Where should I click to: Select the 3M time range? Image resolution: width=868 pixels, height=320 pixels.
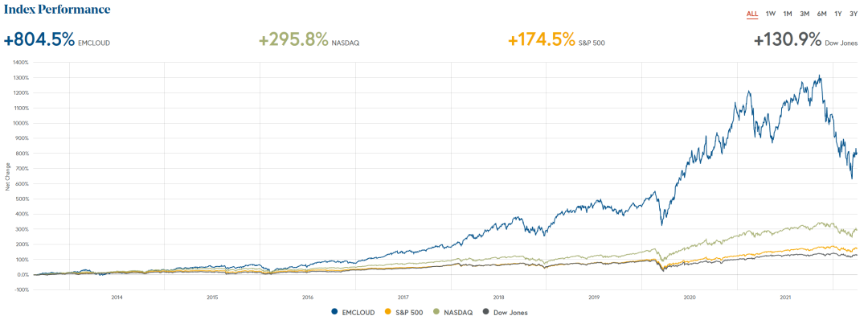click(x=805, y=14)
